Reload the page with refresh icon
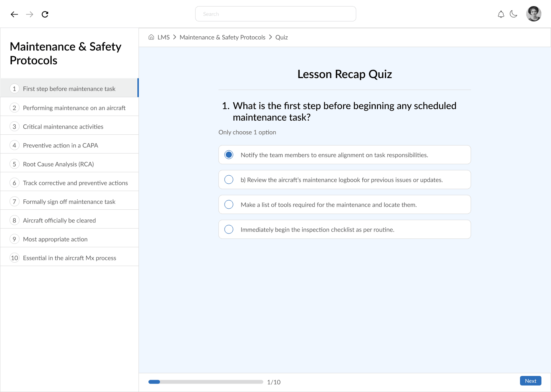 pos(45,14)
